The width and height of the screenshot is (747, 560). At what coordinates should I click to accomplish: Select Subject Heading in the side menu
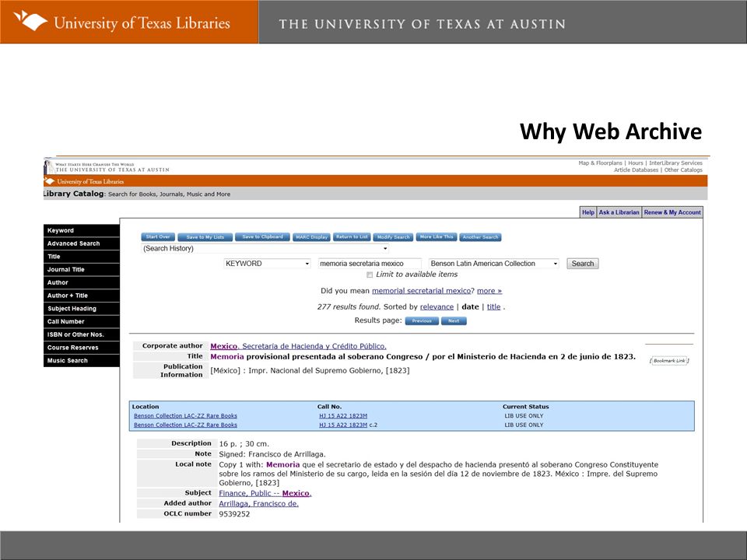[82, 309]
